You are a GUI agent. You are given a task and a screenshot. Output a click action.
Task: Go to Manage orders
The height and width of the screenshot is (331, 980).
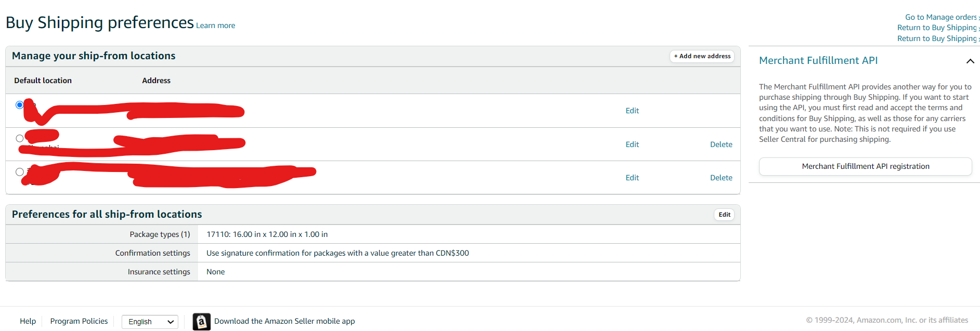(x=941, y=17)
